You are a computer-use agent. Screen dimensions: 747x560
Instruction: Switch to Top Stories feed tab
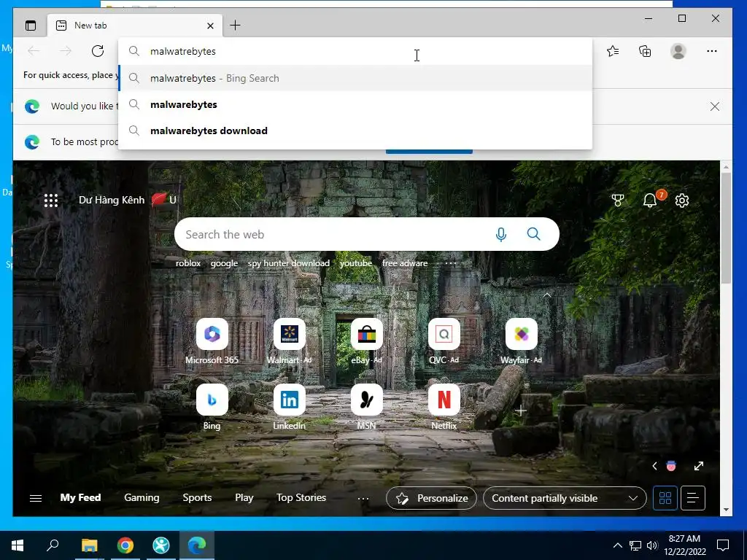tap(301, 497)
